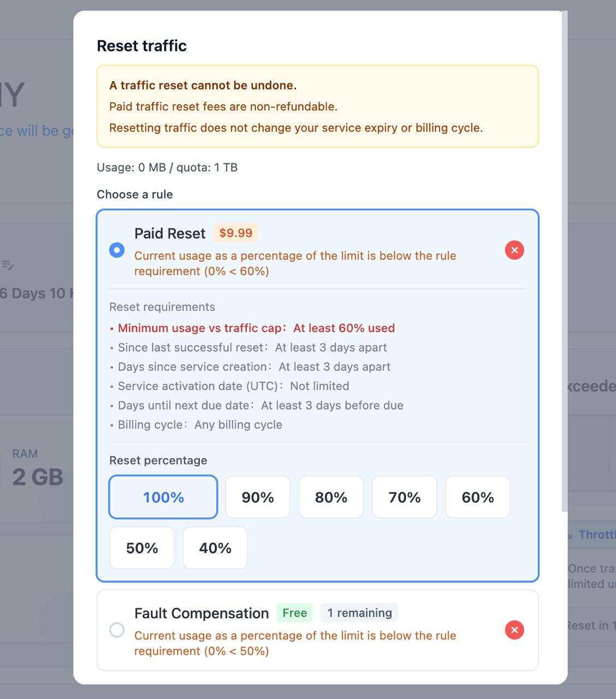The image size is (616, 699).
Task: Pick the 80% reset percentage option
Action: (x=331, y=497)
